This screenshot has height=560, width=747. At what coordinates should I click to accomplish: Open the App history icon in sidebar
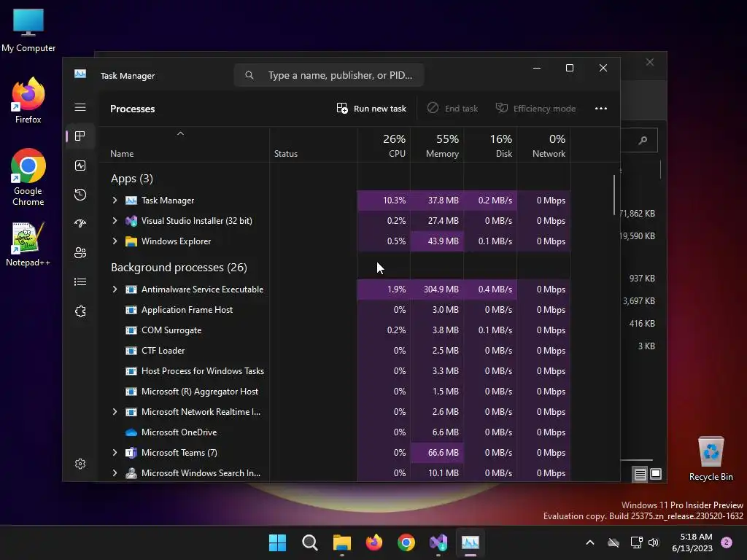click(80, 194)
